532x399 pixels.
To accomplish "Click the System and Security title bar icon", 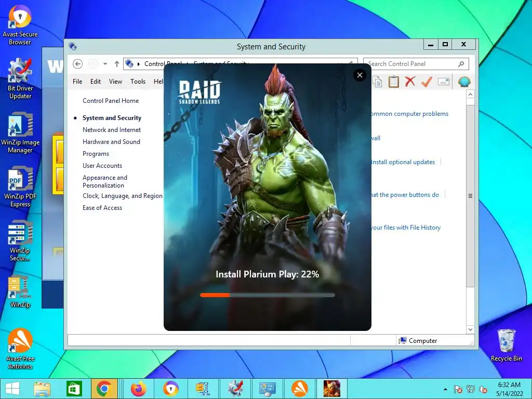I will 73,46.
